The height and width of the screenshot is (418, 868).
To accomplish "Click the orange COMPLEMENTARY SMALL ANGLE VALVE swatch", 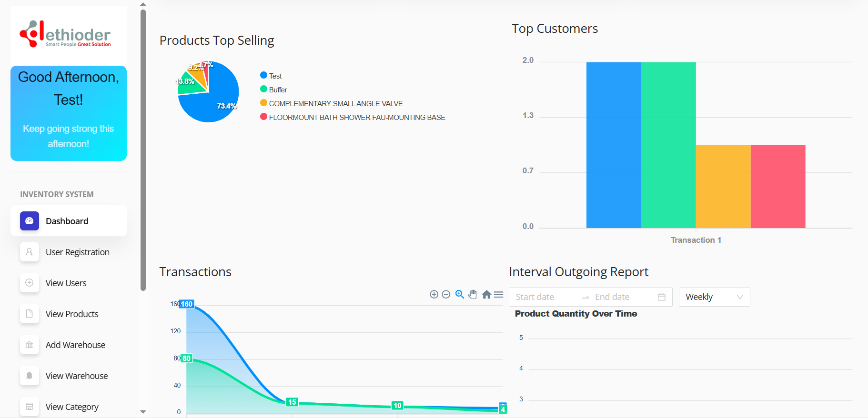I will click(263, 103).
